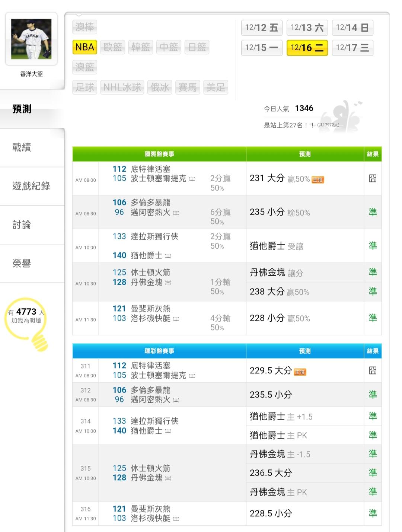Open NHL冰球 category
The width and height of the screenshot is (402, 532).
122,87
